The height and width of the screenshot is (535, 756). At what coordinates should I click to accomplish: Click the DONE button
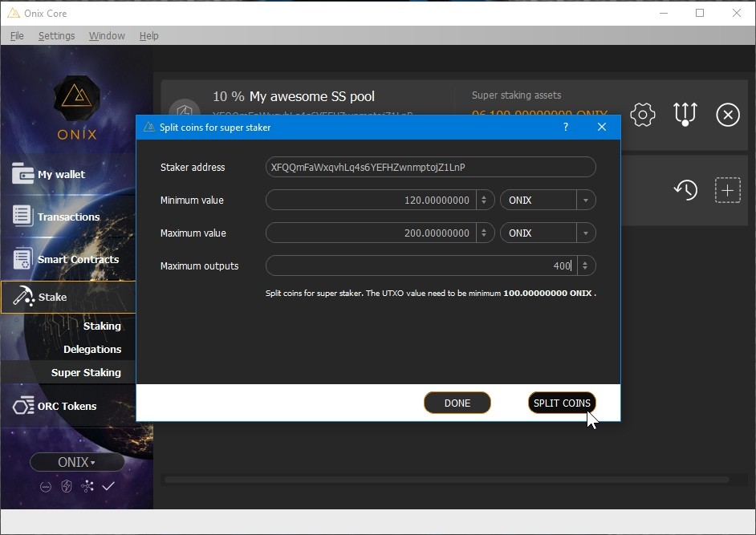tap(457, 403)
